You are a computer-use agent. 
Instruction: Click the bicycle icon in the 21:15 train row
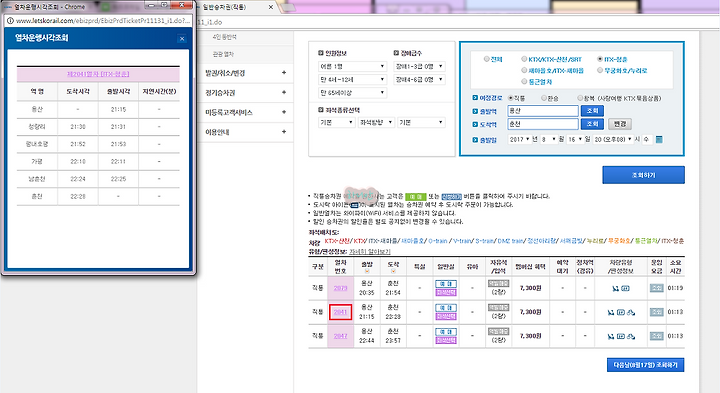click(631, 312)
